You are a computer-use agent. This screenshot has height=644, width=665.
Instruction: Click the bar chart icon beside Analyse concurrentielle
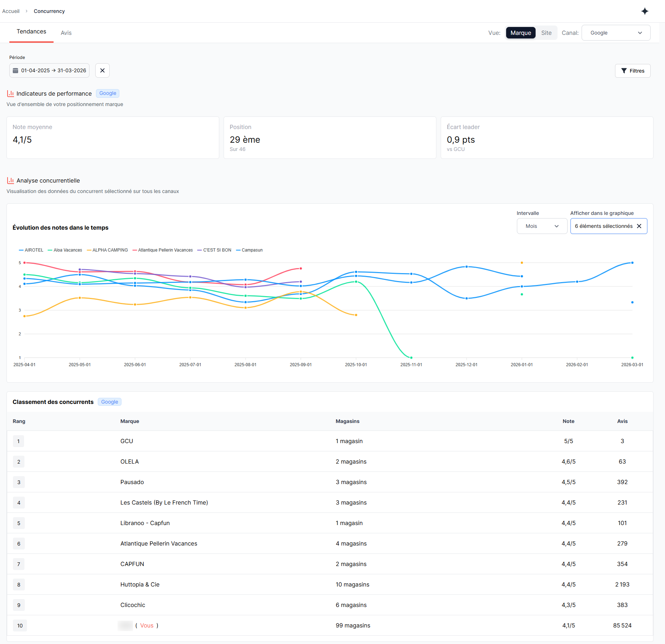click(x=10, y=180)
